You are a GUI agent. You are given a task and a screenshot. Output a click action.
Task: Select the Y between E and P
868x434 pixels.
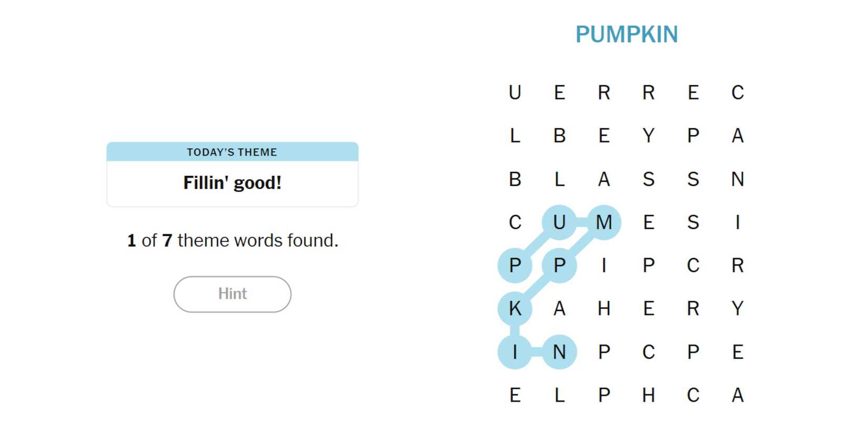pyautogui.click(x=649, y=136)
